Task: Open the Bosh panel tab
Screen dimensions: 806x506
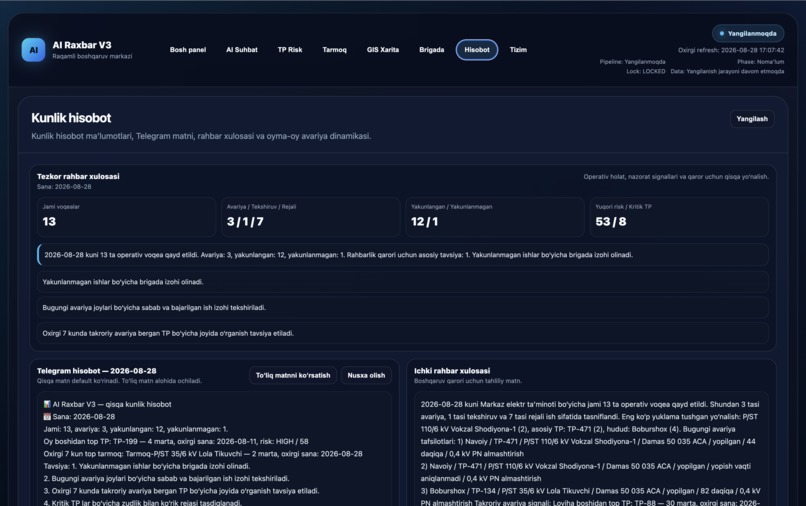Action: coord(188,50)
